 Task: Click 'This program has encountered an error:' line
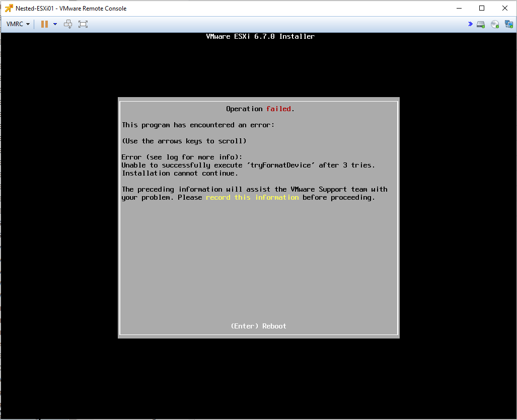coord(198,125)
